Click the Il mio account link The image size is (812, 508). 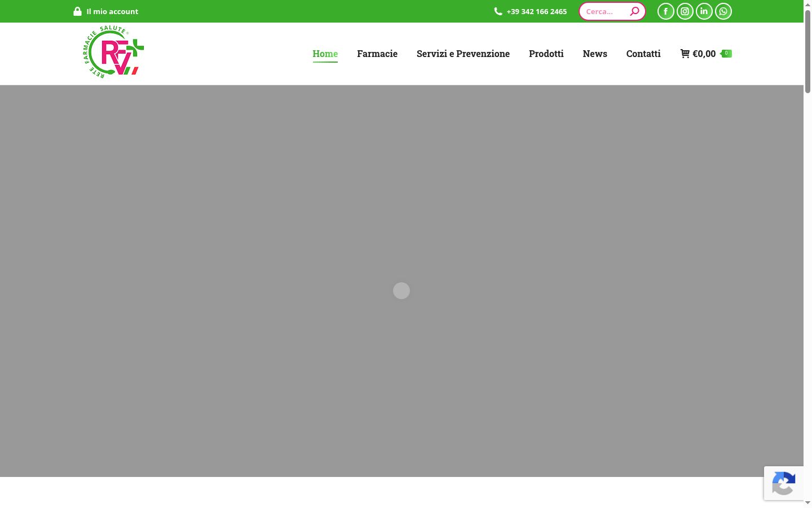pyautogui.click(x=112, y=11)
